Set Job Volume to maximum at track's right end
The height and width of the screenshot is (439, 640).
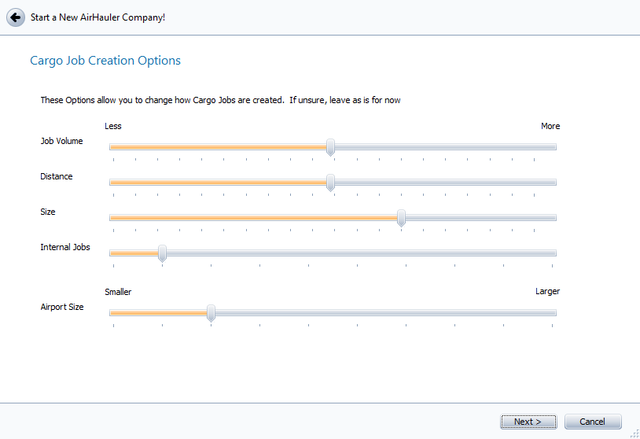tap(553, 147)
